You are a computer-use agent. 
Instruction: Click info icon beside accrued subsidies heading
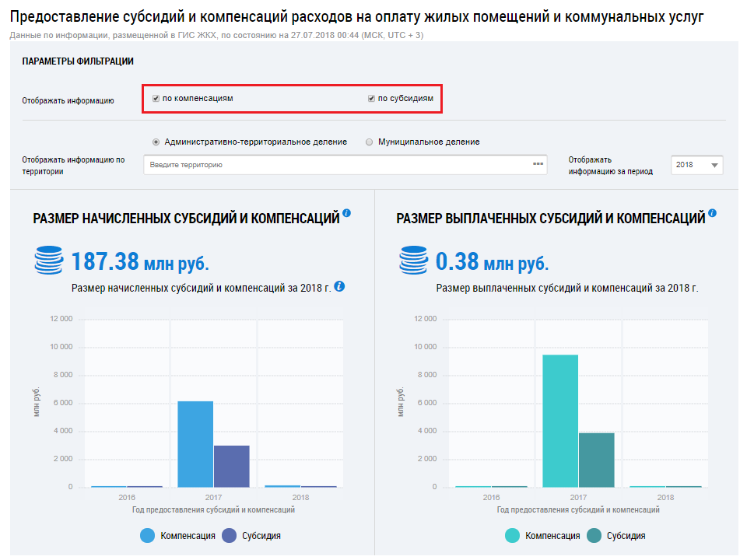(347, 213)
